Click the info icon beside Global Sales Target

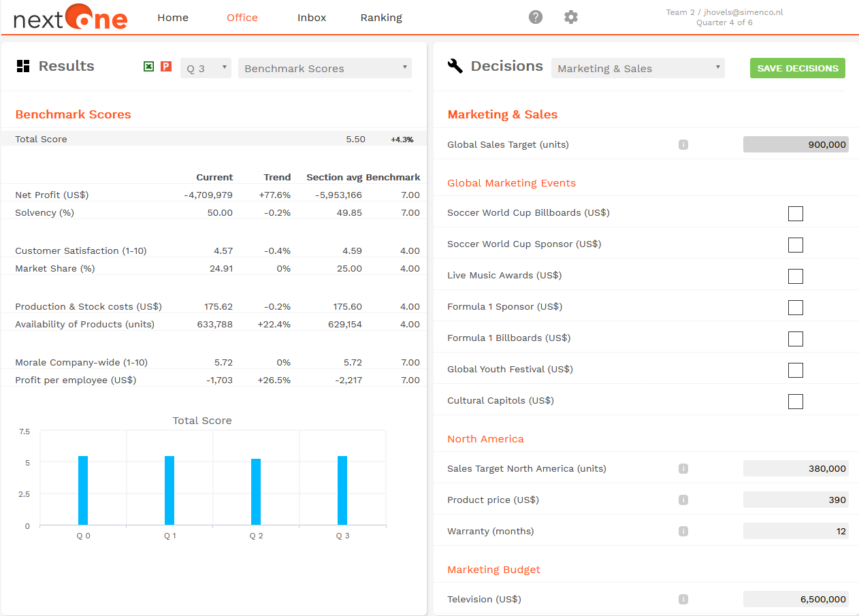(x=683, y=144)
